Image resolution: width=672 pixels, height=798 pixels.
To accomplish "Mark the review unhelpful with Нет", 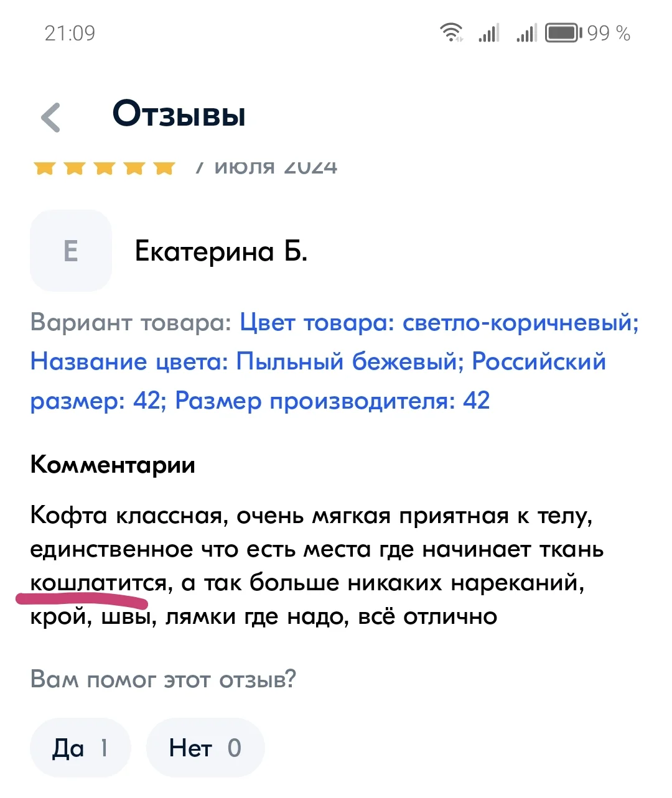I will coord(205,748).
